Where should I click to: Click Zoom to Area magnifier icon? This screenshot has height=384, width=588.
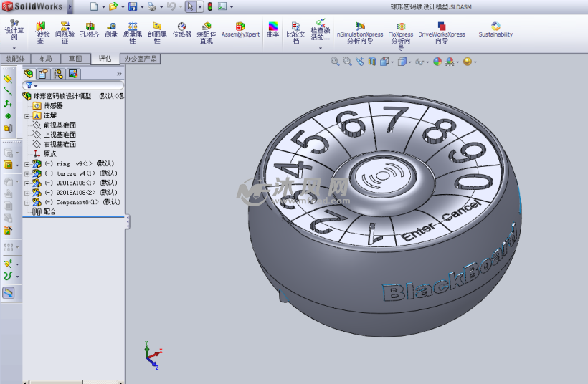[348, 62]
